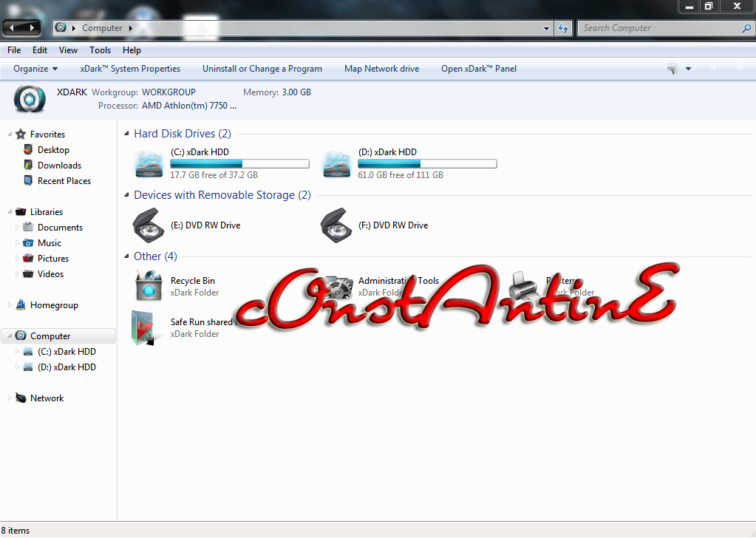The width and height of the screenshot is (756, 538).
Task: Click the Downloads icon in Favorites
Action: click(x=28, y=166)
